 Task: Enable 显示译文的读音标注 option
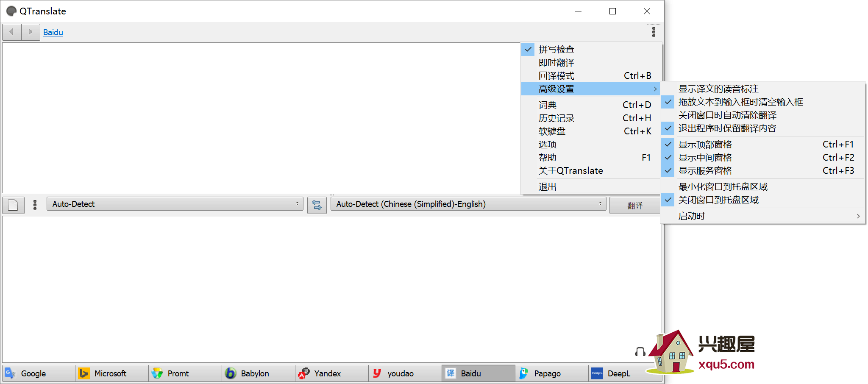[x=763, y=89]
